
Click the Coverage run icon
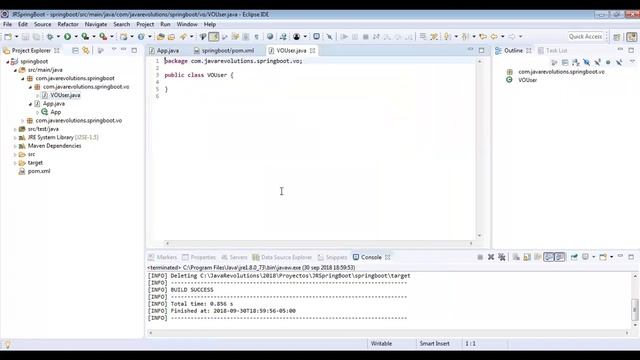(85, 37)
